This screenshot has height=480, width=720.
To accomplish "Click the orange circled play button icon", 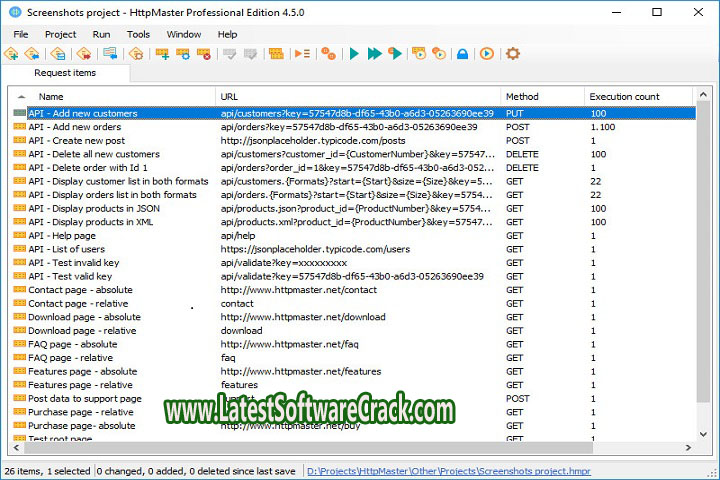I will point(487,54).
